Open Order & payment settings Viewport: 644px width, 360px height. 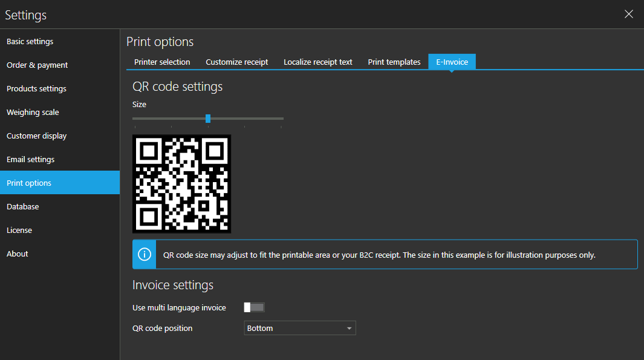tap(60, 65)
